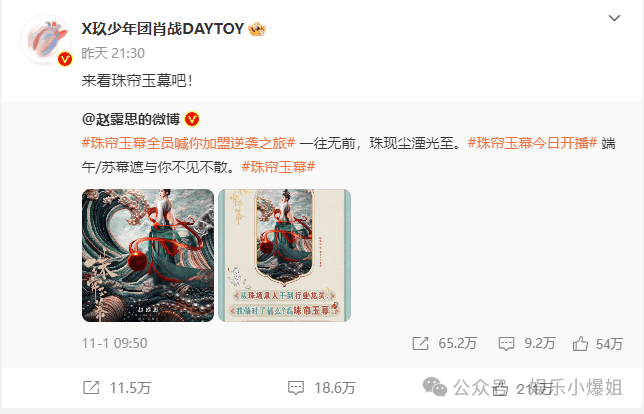Click the avatar's verified V badge
The image size is (644, 414).
coord(64,60)
